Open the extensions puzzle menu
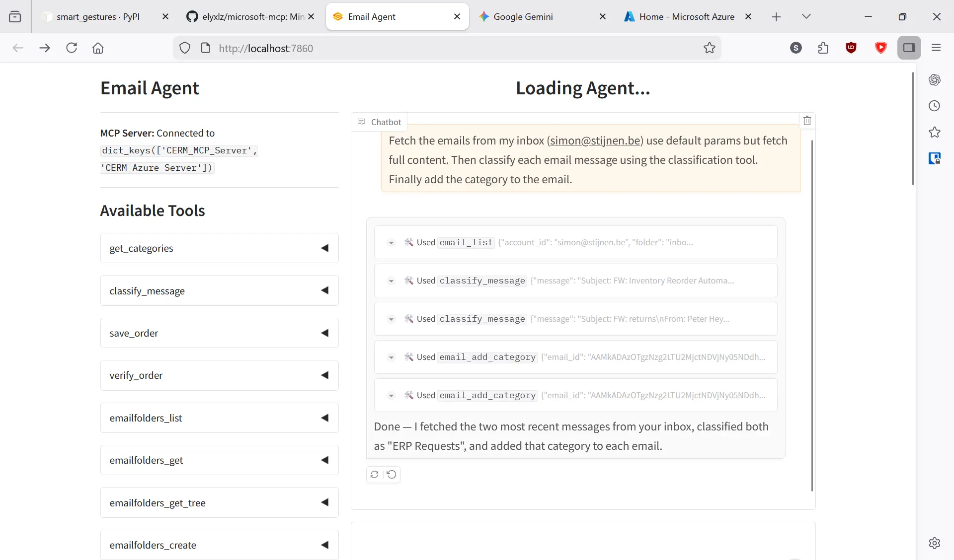This screenshot has height=560, width=954. click(x=823, y=48)
